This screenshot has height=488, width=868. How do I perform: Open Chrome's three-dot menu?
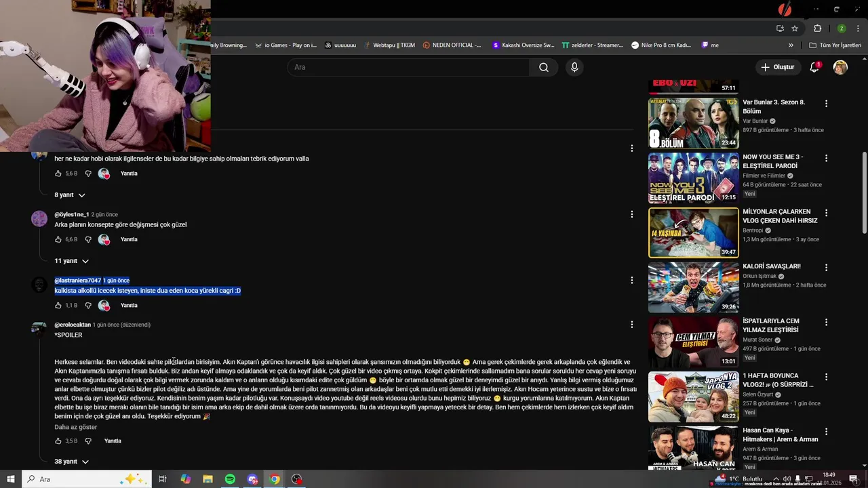coord(858,28)
